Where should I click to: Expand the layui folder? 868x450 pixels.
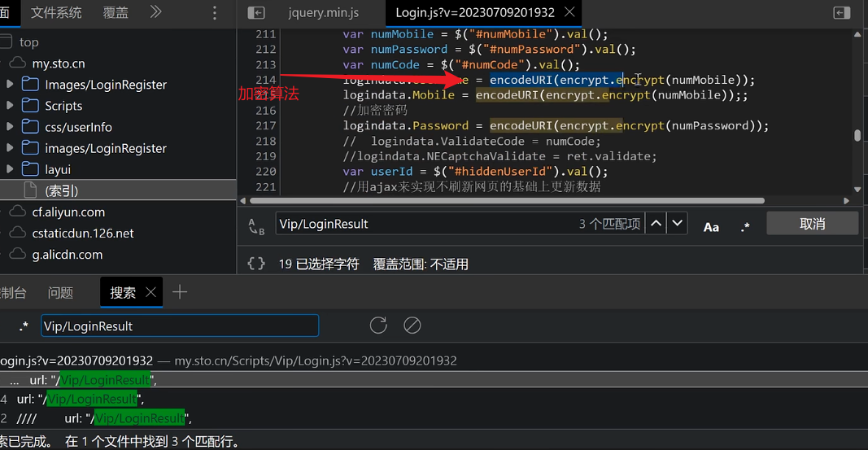pyautogui.click(x=10, y=169)
